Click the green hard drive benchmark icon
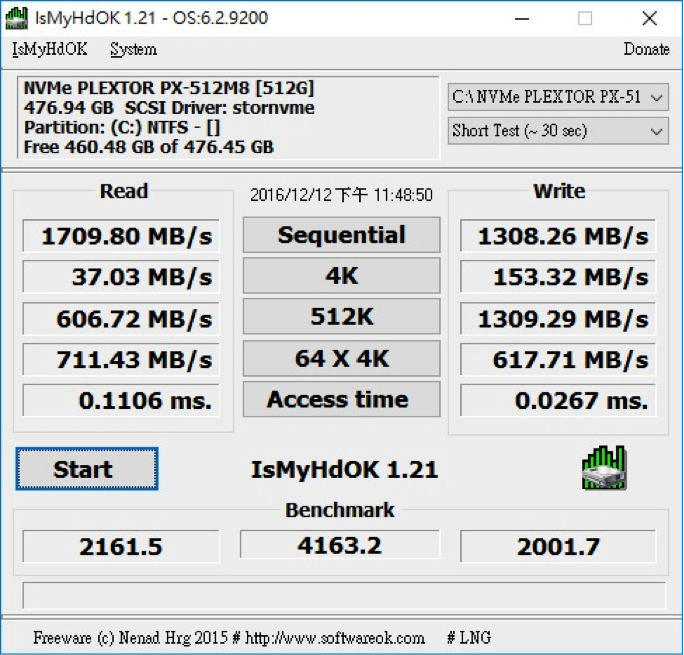 [x=605, y=468]
